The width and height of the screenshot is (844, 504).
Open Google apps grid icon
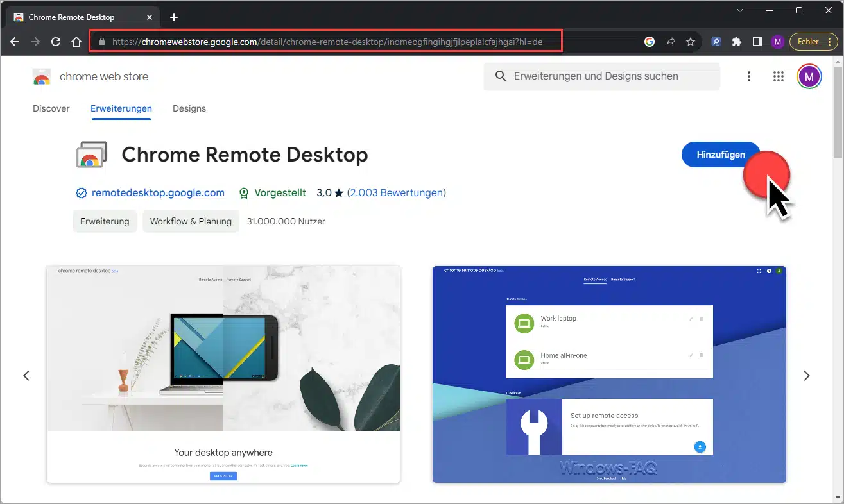(x=779, y=76)
